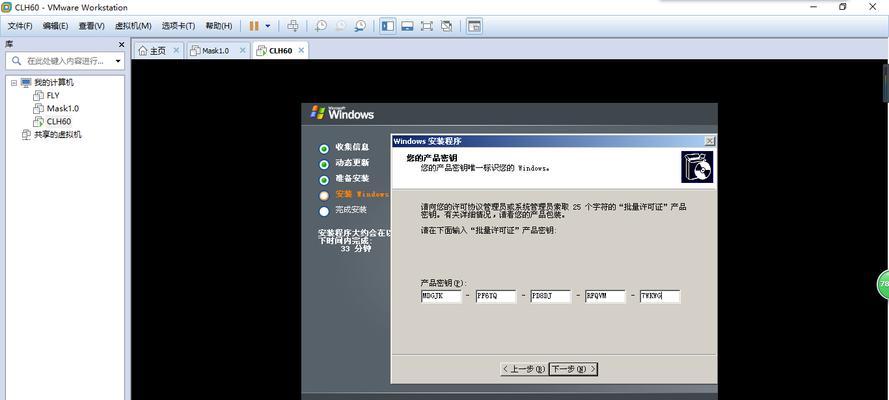Switch to Unity mode icon

click(x=447, y=26)
